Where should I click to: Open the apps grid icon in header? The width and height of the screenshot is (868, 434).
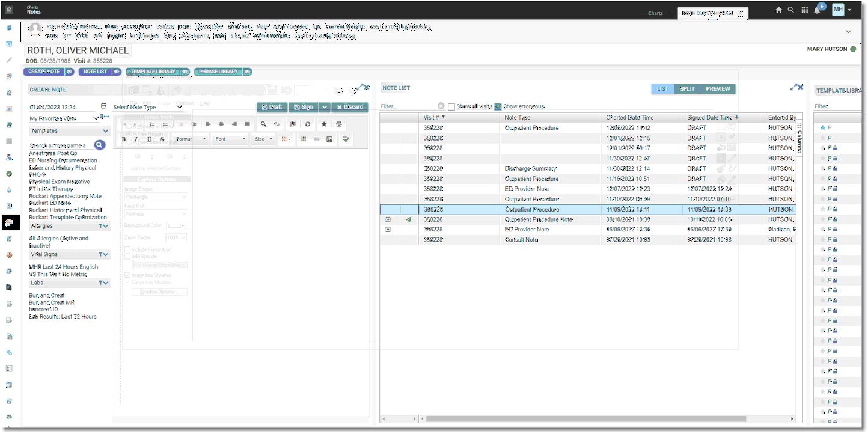coord(804,10)
